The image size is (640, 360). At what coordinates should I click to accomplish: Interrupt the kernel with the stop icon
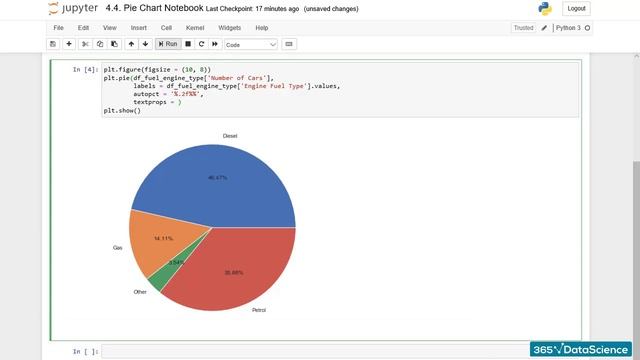click(188, 44)
